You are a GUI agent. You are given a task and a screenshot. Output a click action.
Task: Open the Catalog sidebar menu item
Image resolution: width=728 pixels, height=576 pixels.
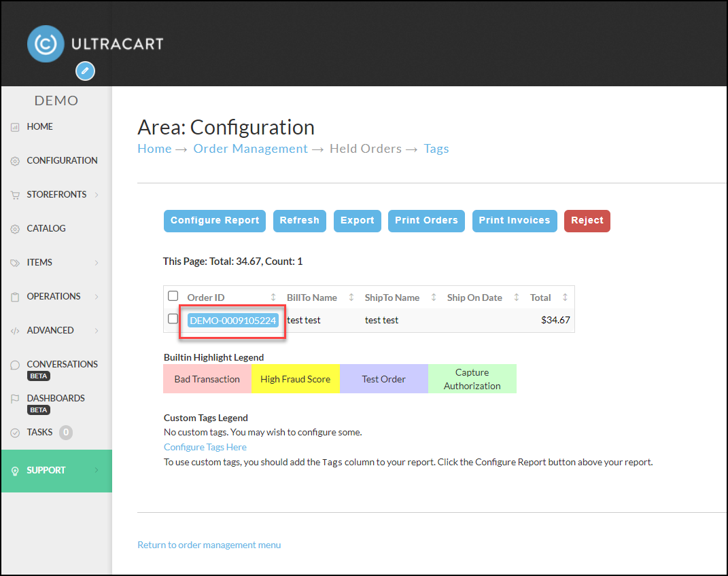pos(46,228)
